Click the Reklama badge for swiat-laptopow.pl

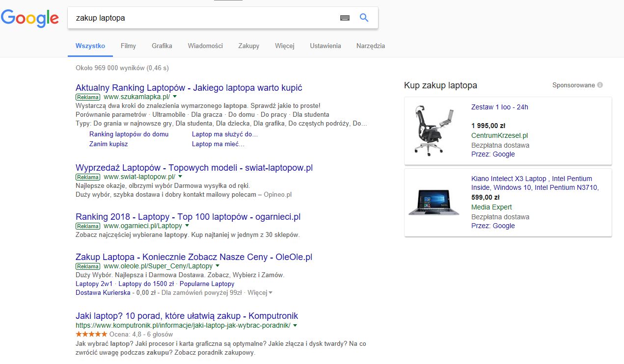pyautogui.click(x=88, y=177)
